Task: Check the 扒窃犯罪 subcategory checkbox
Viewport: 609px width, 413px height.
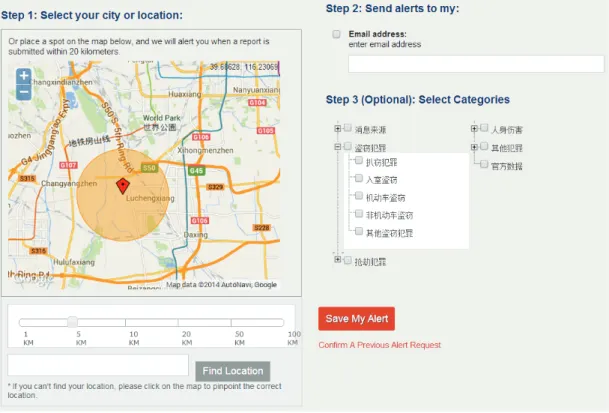Action: click(359, 160)
